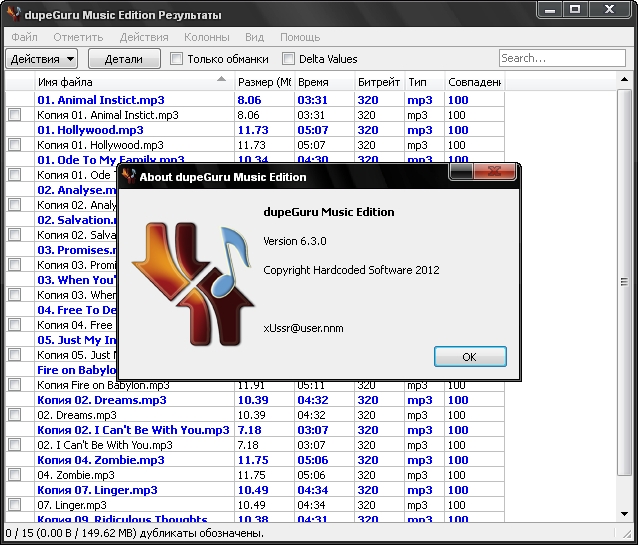Screen dimensions: 638x545
Task: Select the row 01. Hollywood.mp3
Action: tap(255, 130)
